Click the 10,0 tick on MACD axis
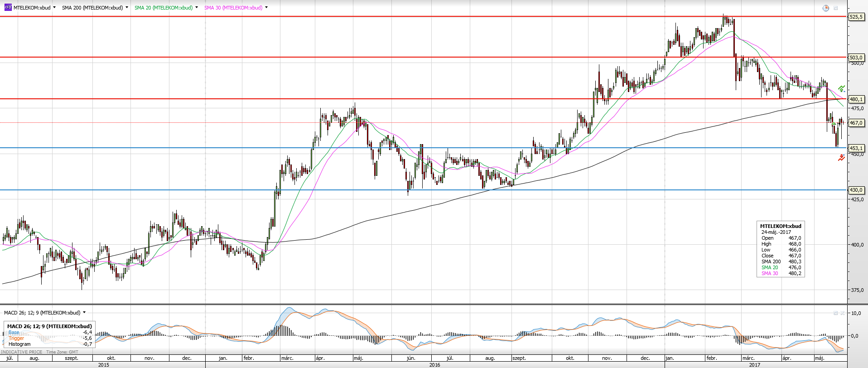Viewport: 868px width, 368px height. (856, 313)
